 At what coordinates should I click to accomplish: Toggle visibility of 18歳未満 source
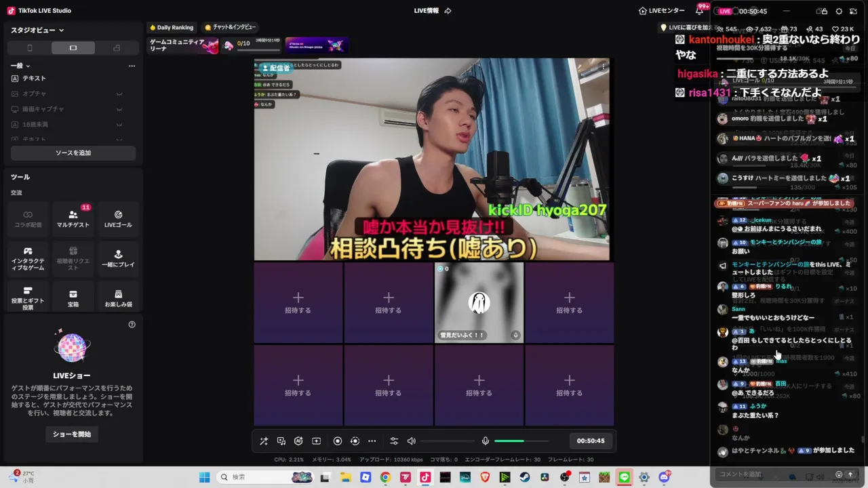click(x=119, y=125)
